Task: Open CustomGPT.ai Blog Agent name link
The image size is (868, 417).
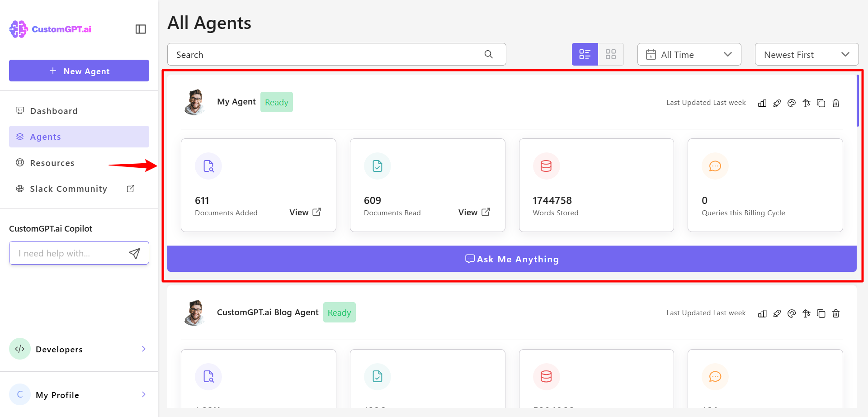Action: tap(268, 312)
